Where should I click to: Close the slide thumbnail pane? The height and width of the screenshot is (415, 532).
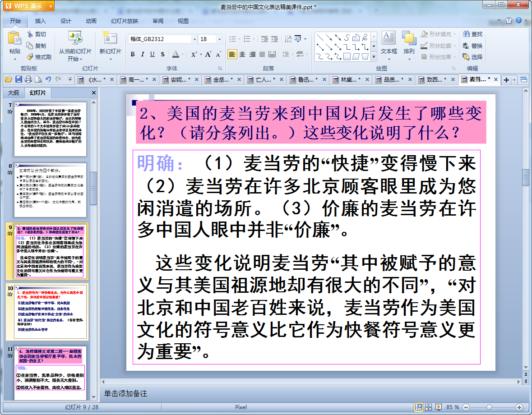[94, 92]
